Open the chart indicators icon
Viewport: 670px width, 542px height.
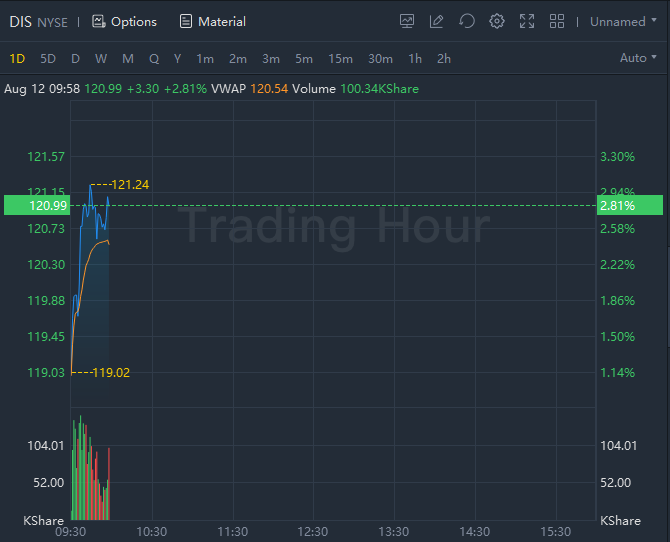[407, 21]
